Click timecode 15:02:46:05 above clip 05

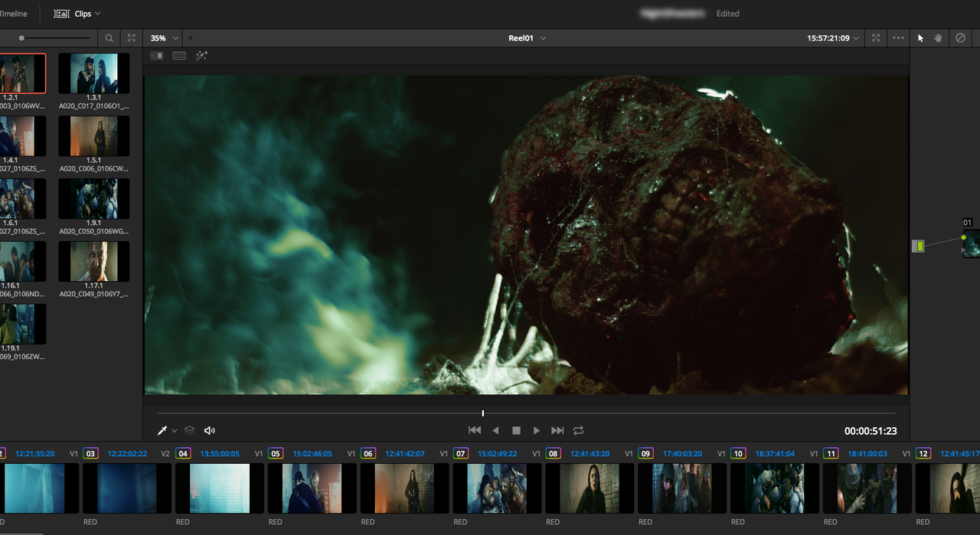(x=313, y=454)
